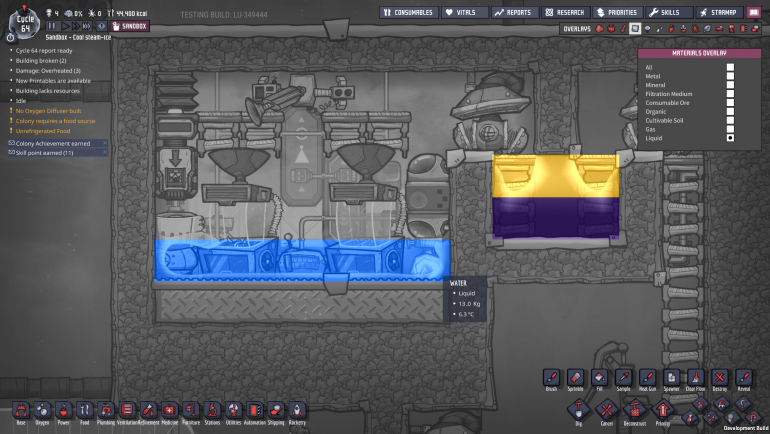Select the Building broken (2) notification
Image resolution: width=770 pixels, height=434 pixels.
41,60
